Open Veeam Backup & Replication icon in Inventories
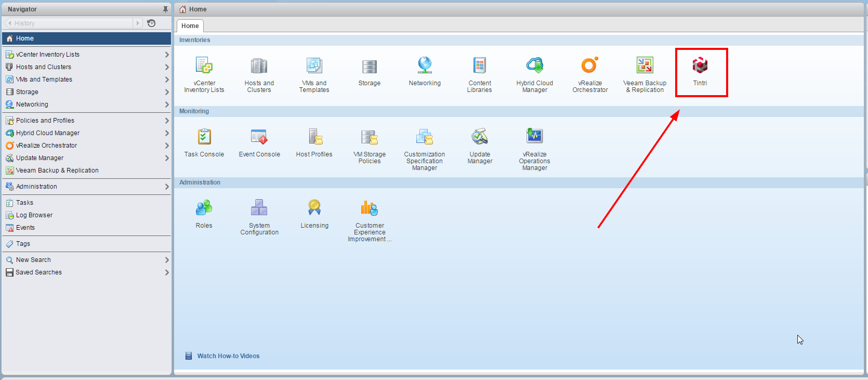Screen dimensions: 868x380 coord(645,65)
